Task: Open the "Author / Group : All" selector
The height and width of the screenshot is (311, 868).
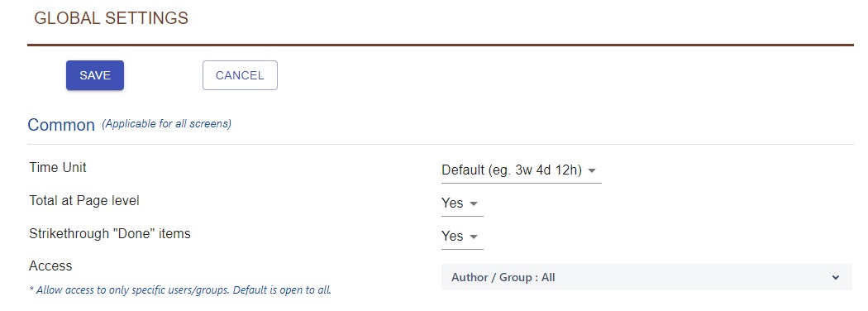Action: pyautogui.click(x=646, y=277)
